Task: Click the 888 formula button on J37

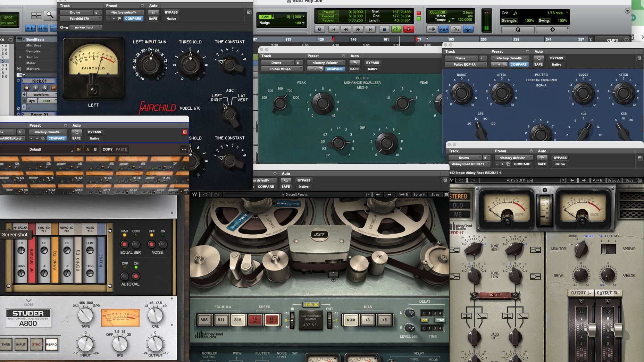Action: point(204,320)
